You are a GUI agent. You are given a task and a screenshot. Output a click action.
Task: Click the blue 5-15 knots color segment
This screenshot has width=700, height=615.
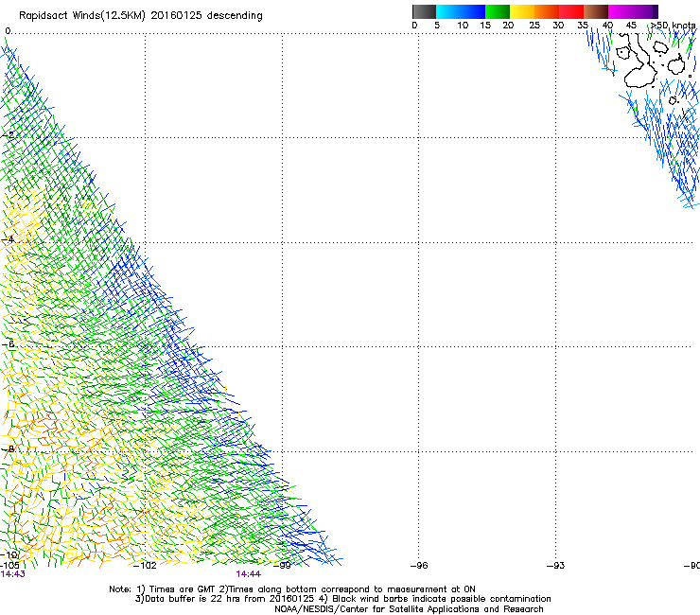coord(461,11)
